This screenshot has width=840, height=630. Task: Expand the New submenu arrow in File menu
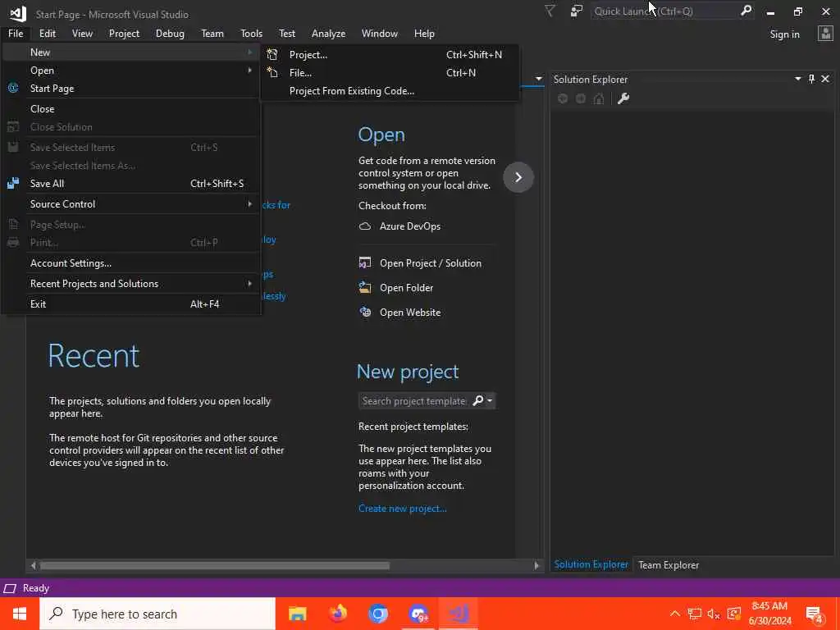point(249,52)
